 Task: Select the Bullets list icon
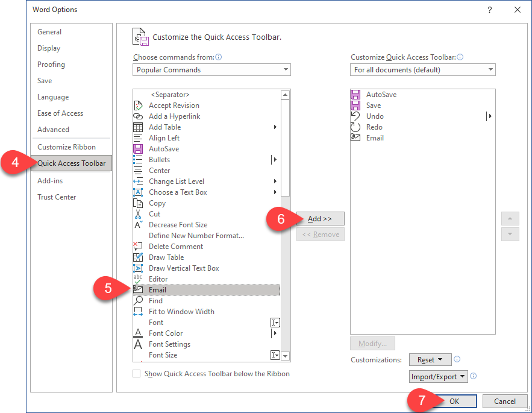(x=138, y=160)
